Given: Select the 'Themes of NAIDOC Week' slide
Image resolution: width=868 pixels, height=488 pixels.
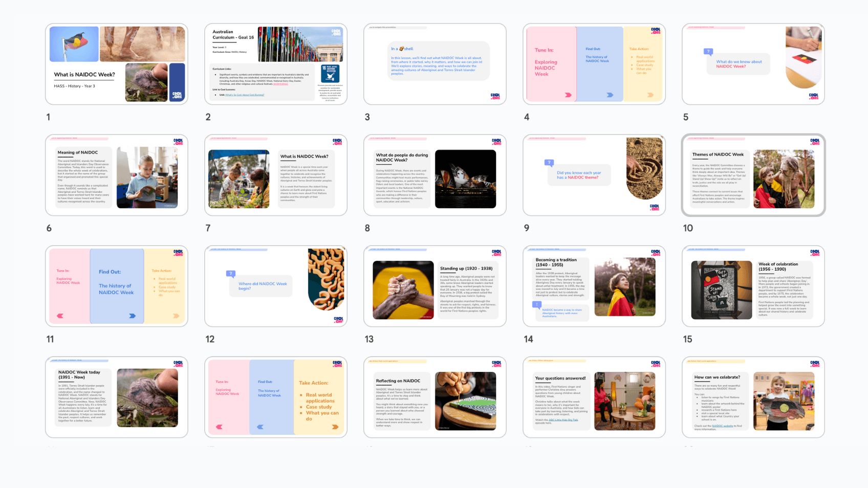Looking at the screenshot, I should point(753,175).
